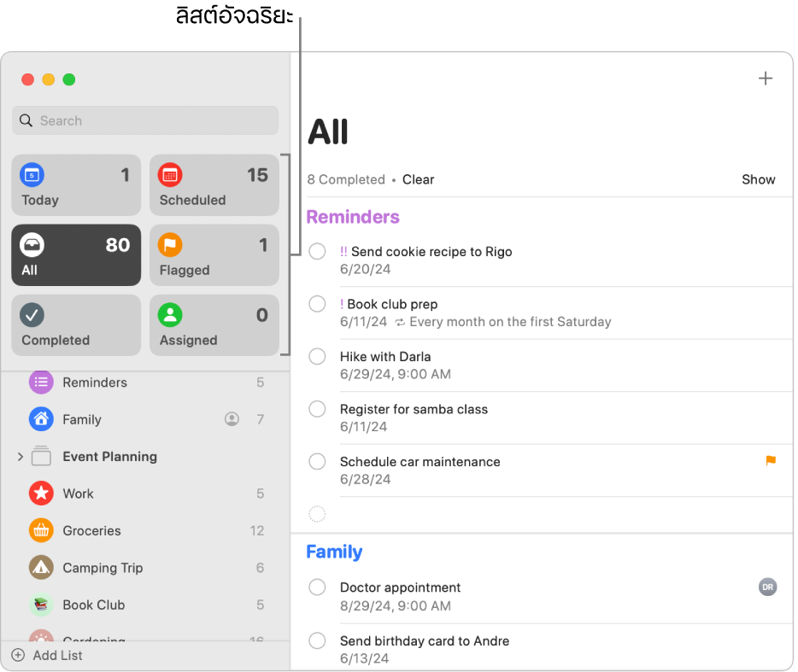Click the orange flag on Schedule car maintenance
The image size is (798, 672).
771,460
